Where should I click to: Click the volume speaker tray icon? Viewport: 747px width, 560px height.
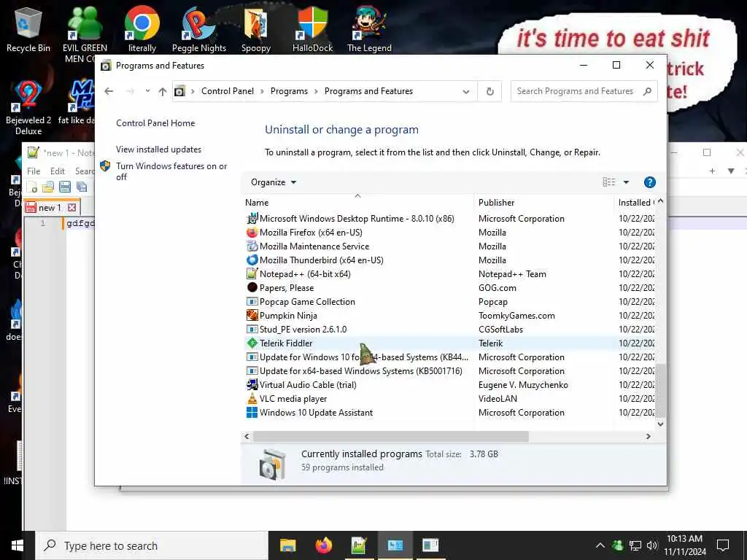[x=651, y=545]
